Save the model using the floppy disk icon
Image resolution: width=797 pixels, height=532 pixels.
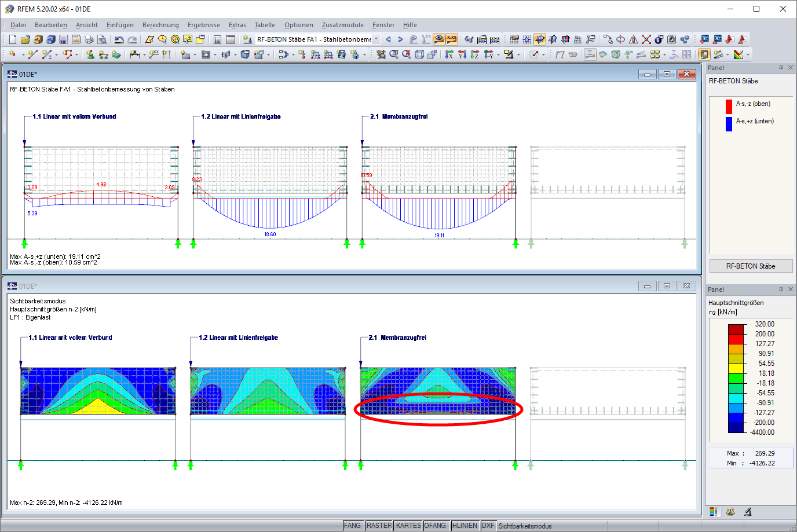63,39
